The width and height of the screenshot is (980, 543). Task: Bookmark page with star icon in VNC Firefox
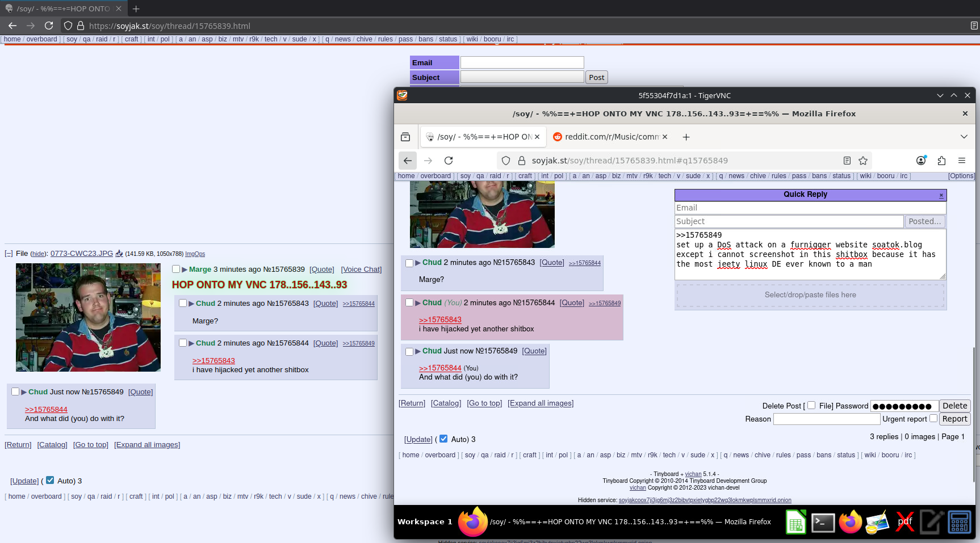click(x=863, y=161)
